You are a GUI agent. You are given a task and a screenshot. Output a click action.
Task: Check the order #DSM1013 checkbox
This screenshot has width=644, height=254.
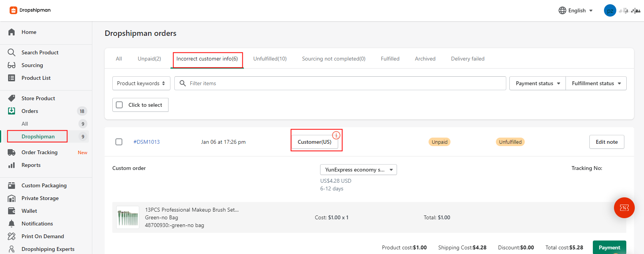[119, 142]
